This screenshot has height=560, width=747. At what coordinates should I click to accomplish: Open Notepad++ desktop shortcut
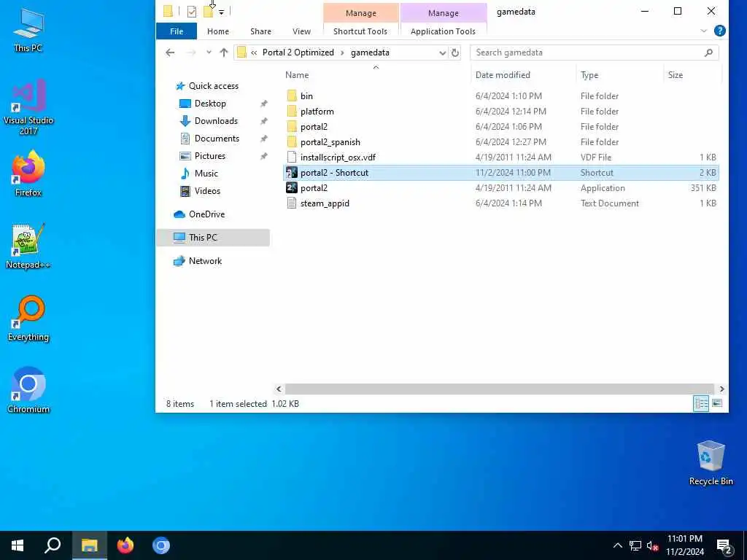click(x=28, y=246)
